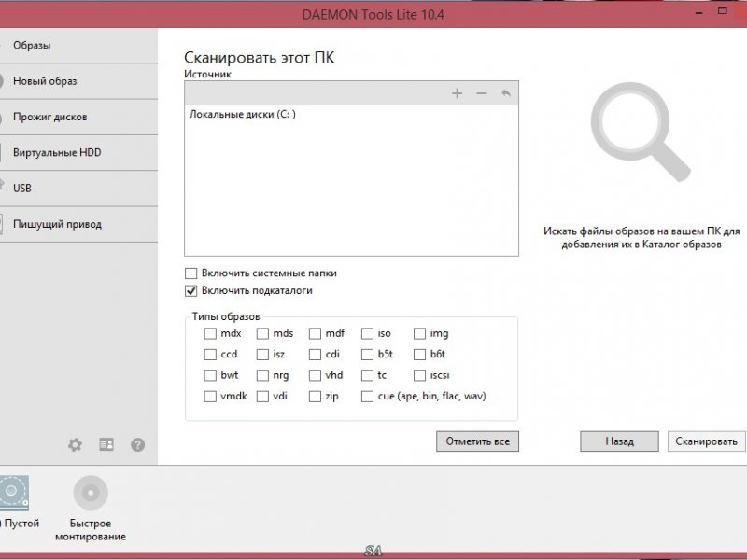Image resolution: width=747 pixels, height=560 pixels.
Task: Tick the mdx image type checkbox
Action: [210, 334]
